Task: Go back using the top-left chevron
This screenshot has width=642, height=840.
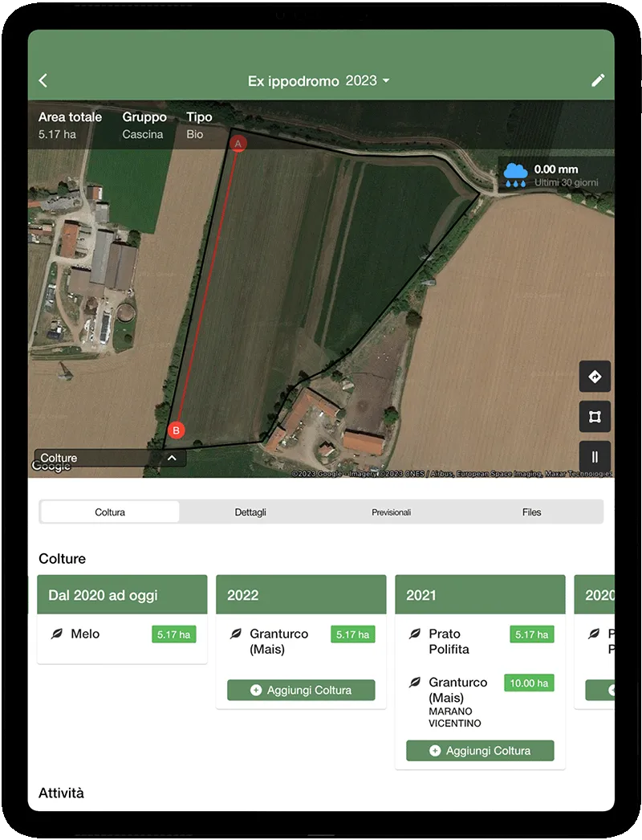Action: point(43,80)
